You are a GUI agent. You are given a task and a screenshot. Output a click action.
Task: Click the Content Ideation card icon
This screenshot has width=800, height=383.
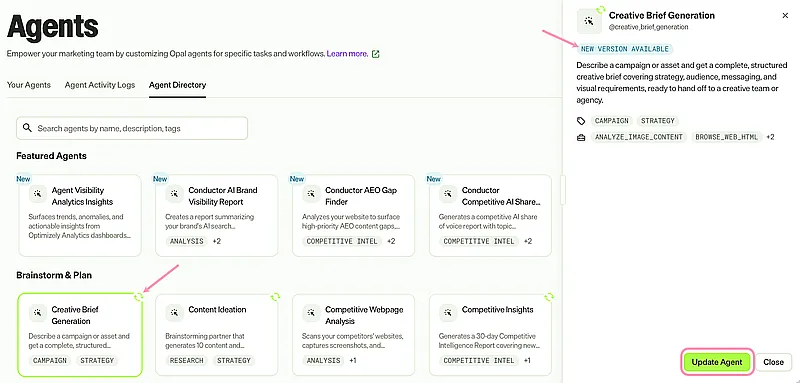(x=174, y=313)
